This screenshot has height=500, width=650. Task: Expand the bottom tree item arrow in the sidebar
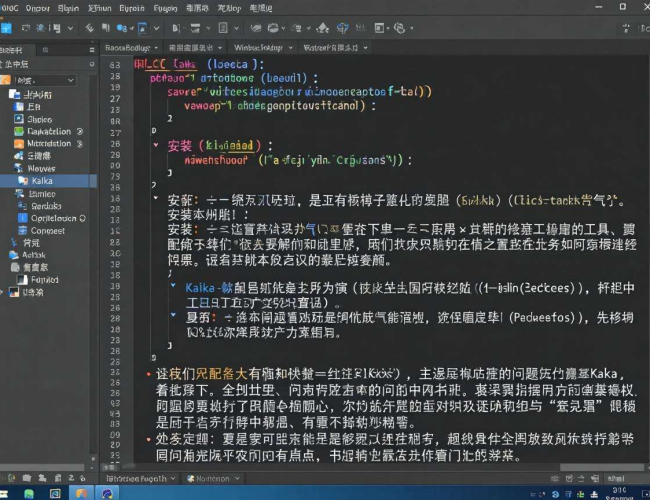[2, 292]
